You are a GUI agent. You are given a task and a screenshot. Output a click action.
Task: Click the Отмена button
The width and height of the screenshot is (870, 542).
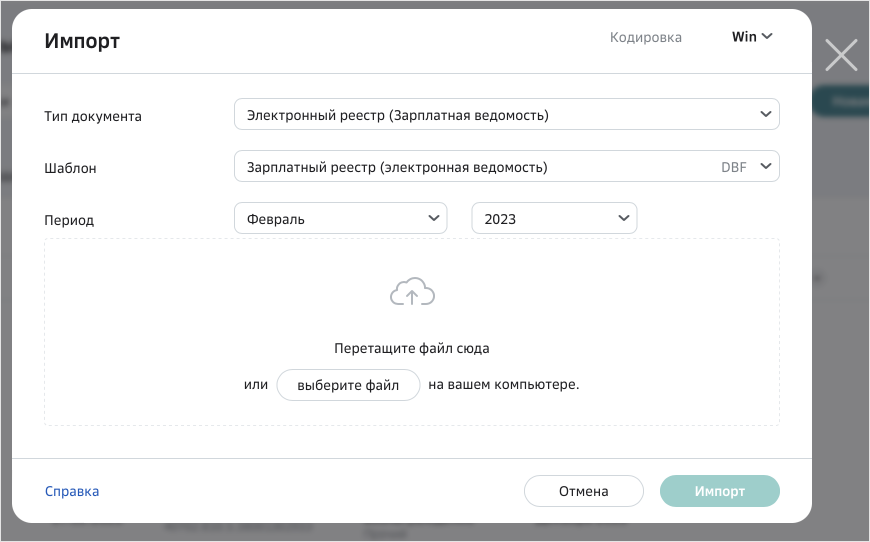pos(583,491)
